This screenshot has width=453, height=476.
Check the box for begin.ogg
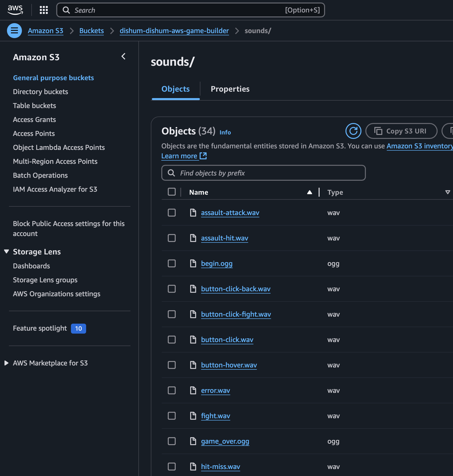click(172, 264)
